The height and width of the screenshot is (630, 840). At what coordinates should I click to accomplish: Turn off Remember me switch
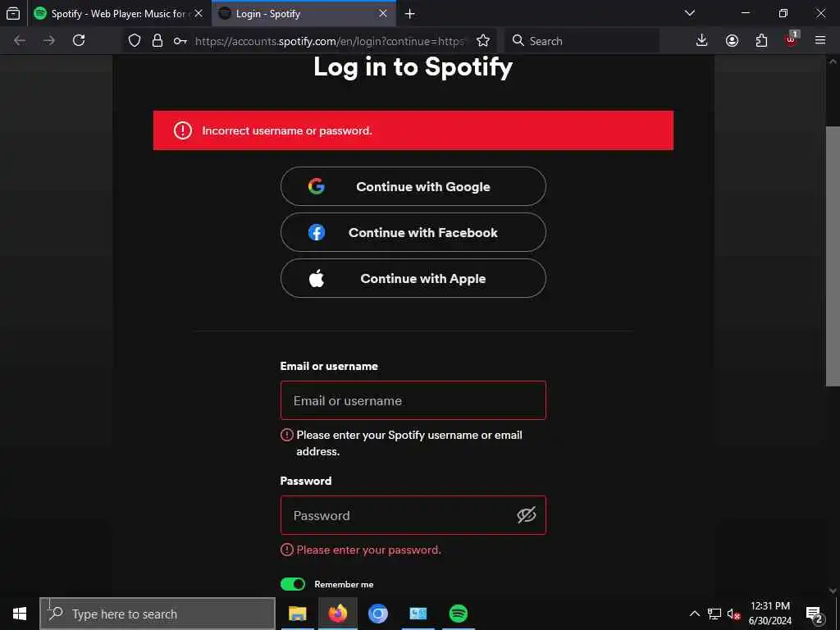point(293,584)
